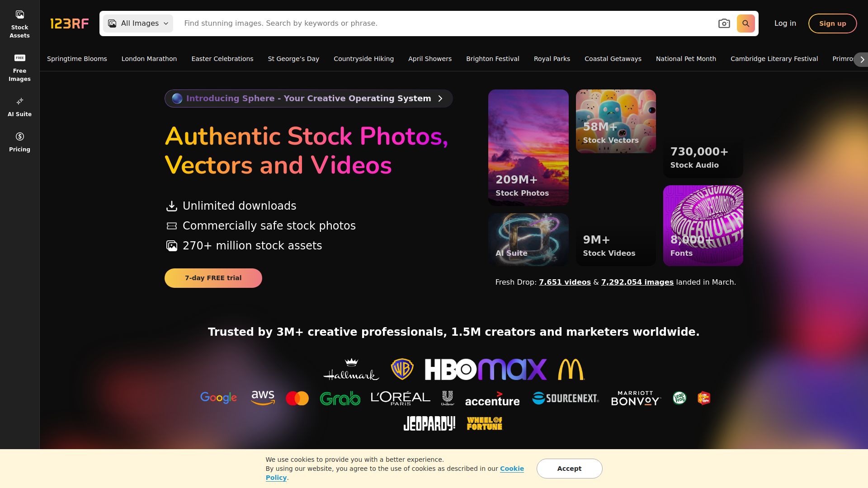Image resolution: width=868 pixels, height=488 pixels.
Task: Open Pricing dollar icon in sidebar
Action: [x=19, y=136]
